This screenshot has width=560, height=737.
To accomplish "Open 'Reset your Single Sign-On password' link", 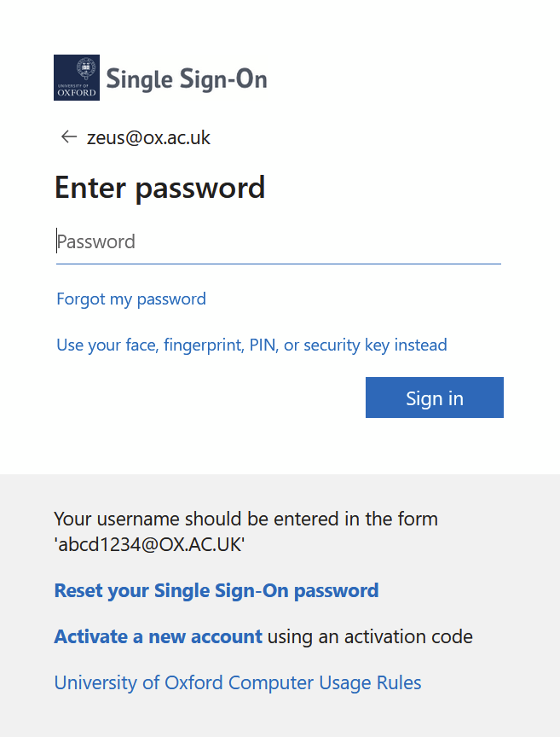I will click(216, 590).
